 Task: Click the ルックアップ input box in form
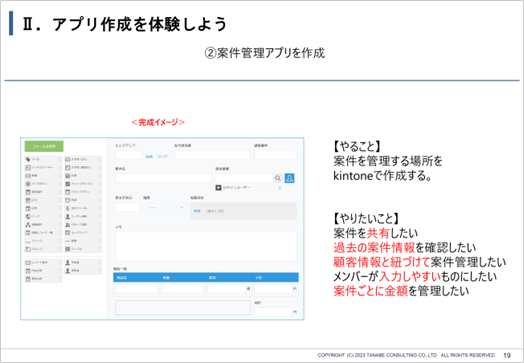[x=129, y=155]
